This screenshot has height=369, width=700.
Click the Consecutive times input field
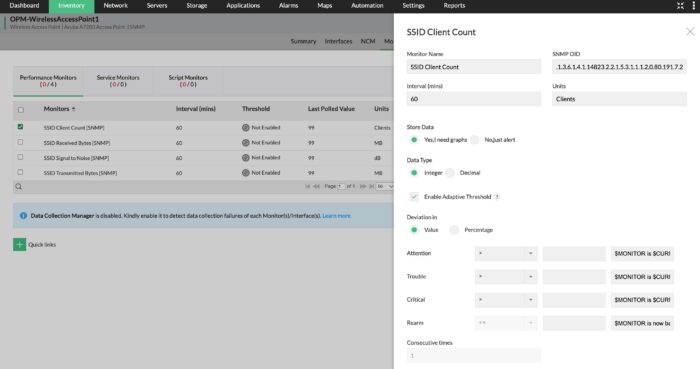pos(473,356)
